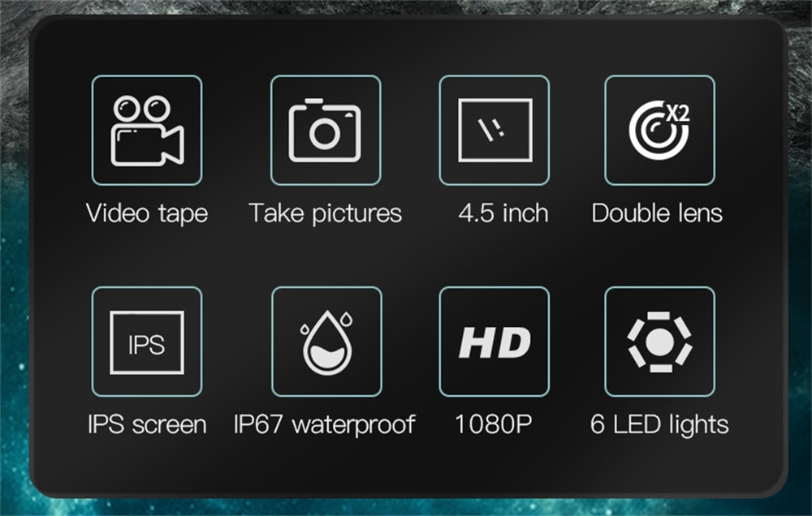Click the video camera icon
This screenshot has width=812, height=516.
coord(147,131)
